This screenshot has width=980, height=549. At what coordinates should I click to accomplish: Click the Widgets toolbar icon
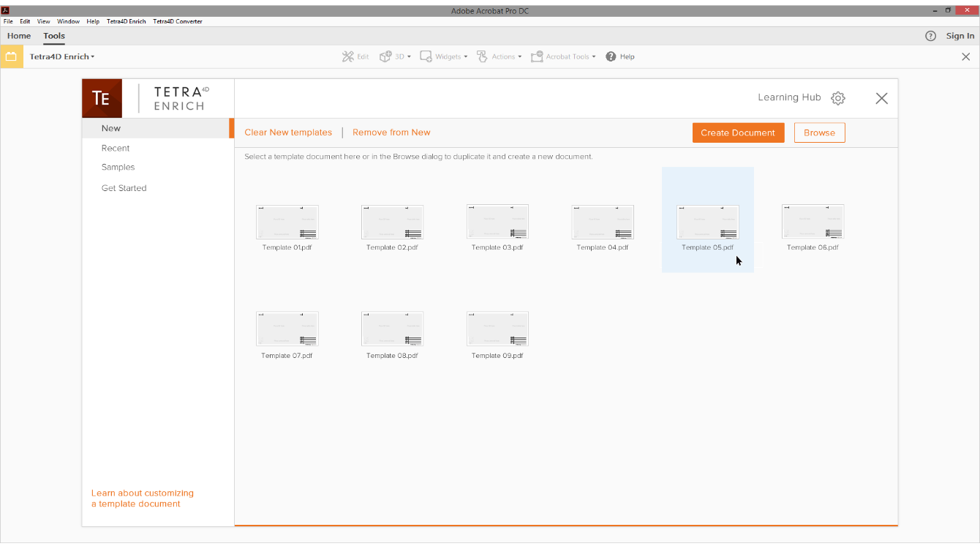pyautogui.click(x=426, y=56)
